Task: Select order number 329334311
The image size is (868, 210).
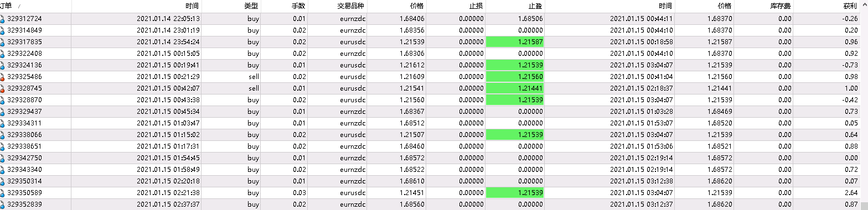Action: 24,123
